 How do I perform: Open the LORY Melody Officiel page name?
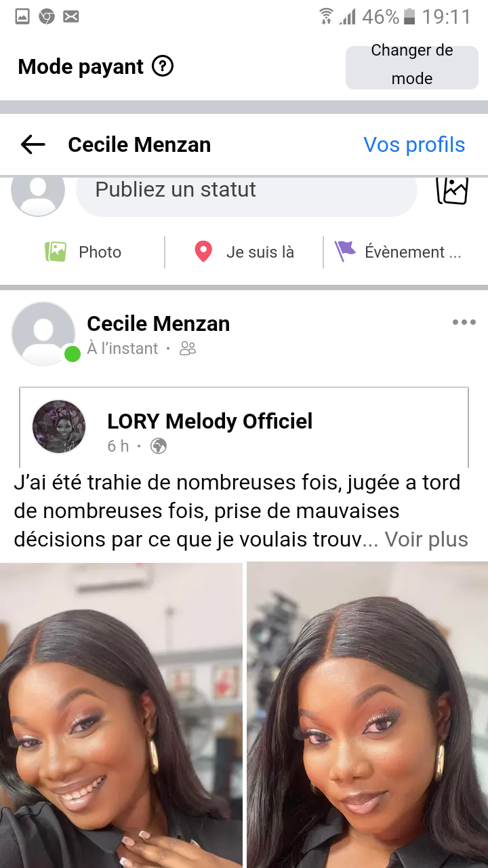209,421
